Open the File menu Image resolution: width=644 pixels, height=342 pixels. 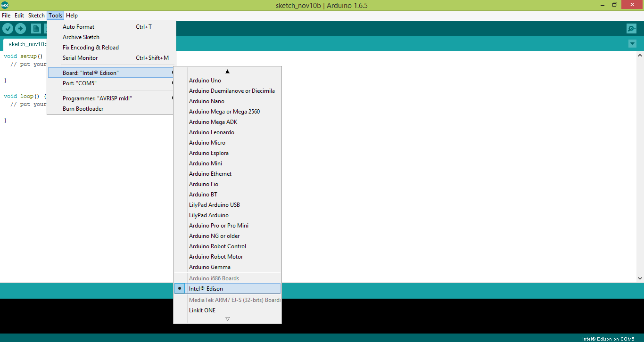[6, 16]
